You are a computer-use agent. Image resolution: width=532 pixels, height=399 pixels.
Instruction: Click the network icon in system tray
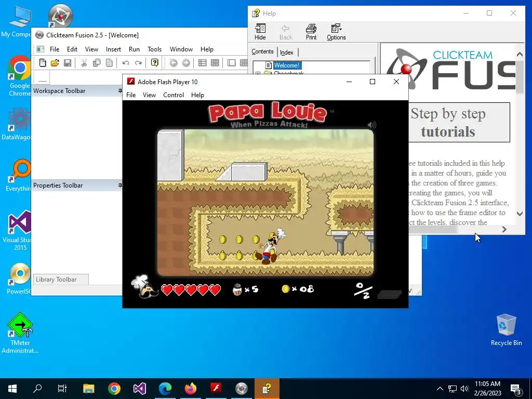[x=453, y=389]
